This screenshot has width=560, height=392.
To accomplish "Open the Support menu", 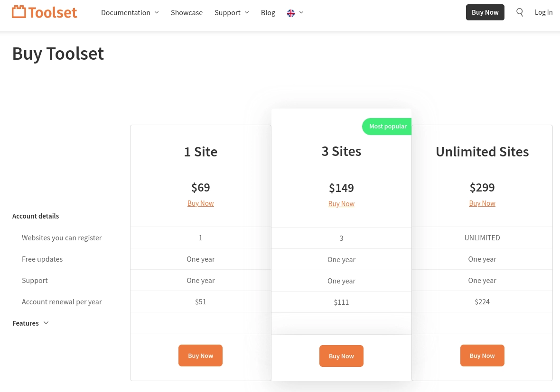I will click(227, 12).
